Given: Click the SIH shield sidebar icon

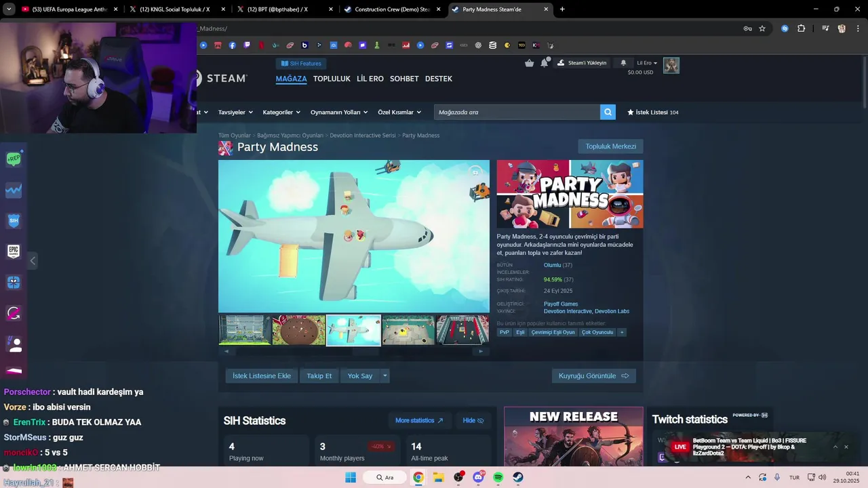Looking at the screenshot, I should coord(14,221).
